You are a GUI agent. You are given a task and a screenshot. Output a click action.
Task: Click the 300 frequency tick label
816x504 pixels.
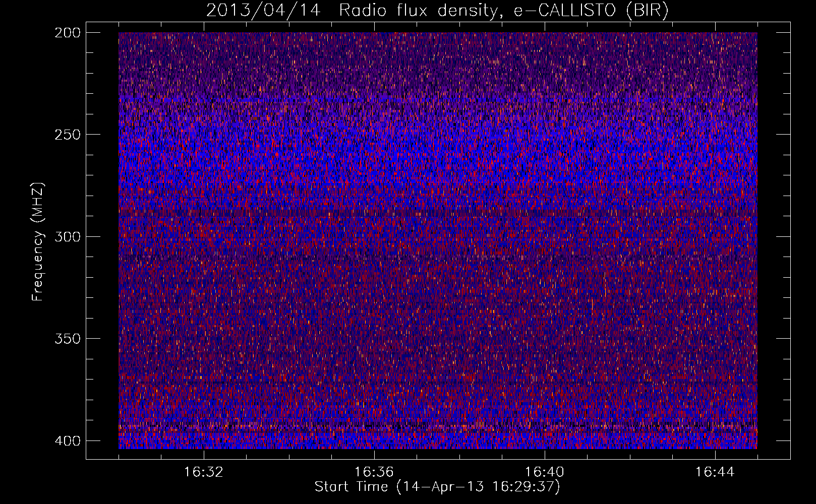point(67,236)
